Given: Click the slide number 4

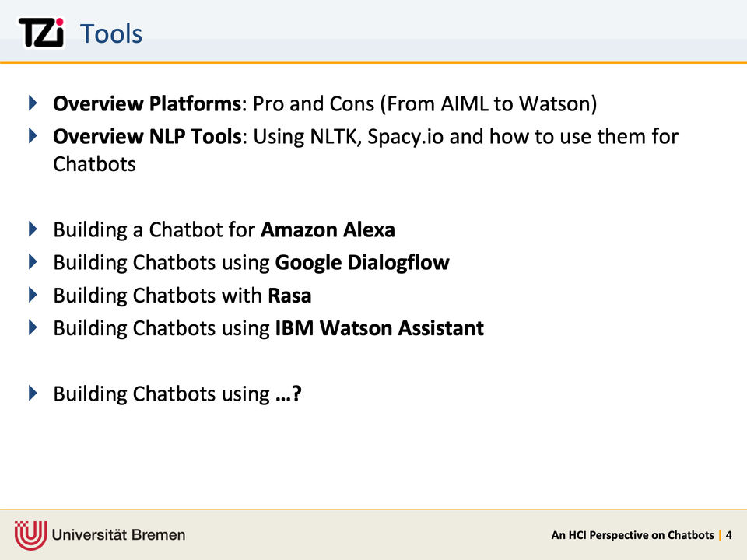Looking at the screenshot, I should point(728,535).
